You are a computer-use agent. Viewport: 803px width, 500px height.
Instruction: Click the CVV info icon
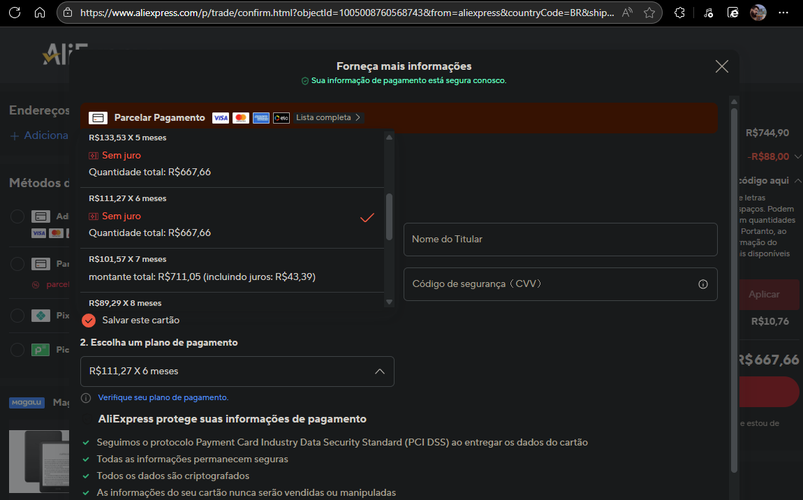(703, 284)
